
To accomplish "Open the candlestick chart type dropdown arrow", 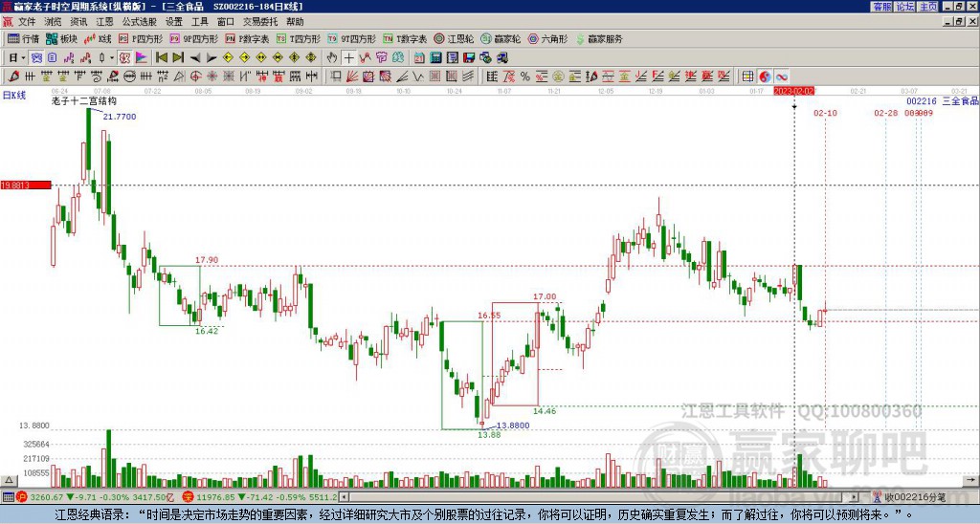I will 111,57.
